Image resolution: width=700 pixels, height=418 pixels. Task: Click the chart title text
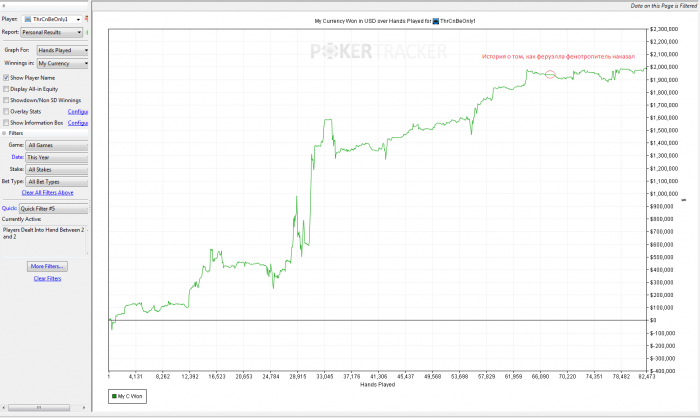click(395, 21)
